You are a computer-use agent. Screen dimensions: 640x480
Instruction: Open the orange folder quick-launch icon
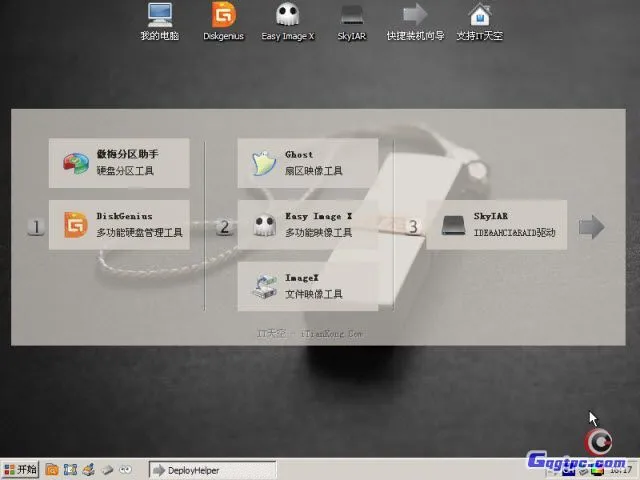coord(52,470)
